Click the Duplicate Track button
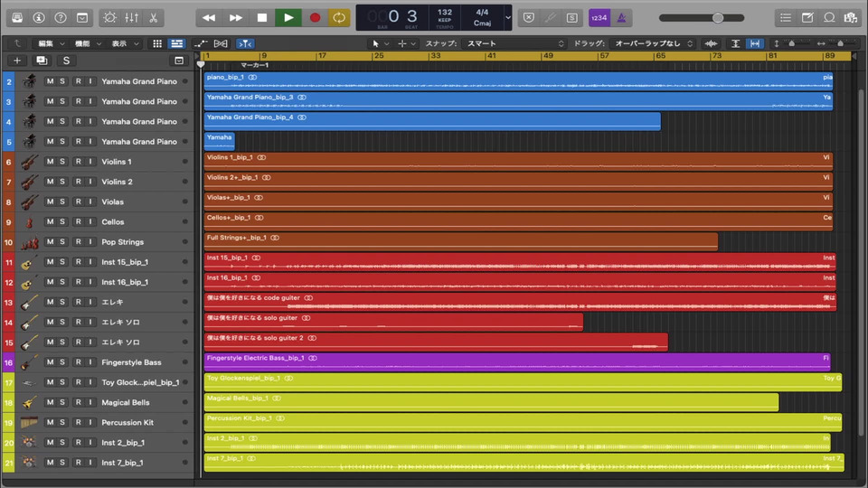The image size is (868, 488). pyautogui.click(x=42, y=61)
